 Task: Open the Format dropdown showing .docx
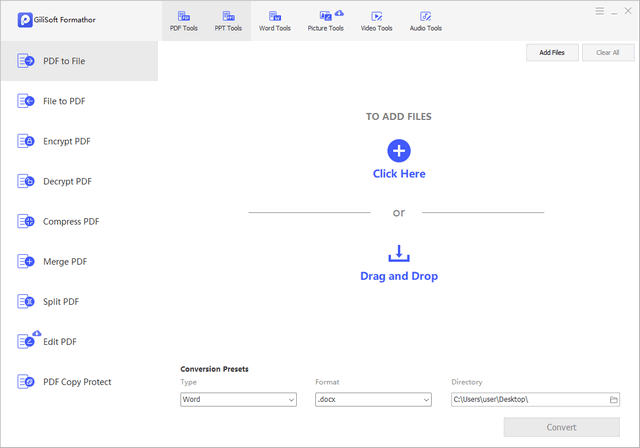(x=372, y=400)
